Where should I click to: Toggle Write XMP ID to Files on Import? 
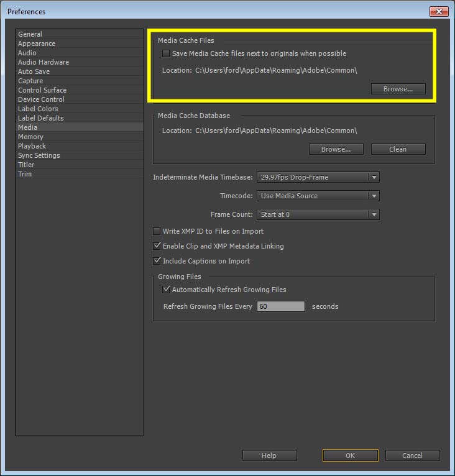coord(157,231)
